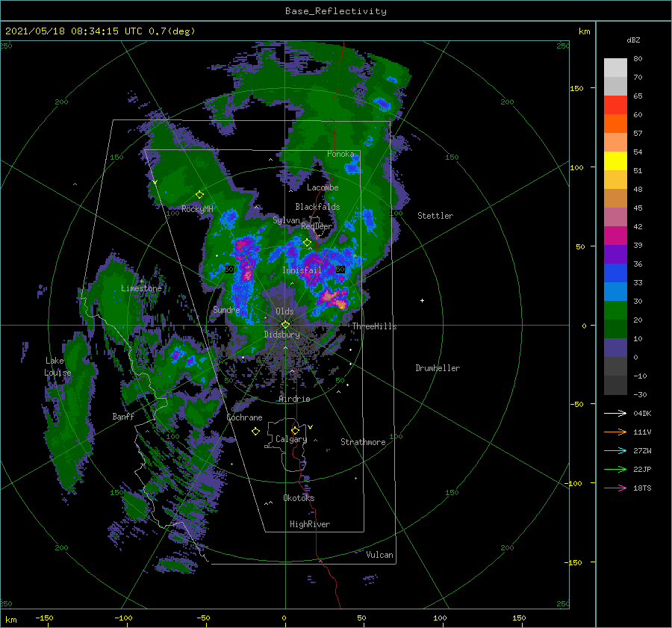Click the Limestone label
Image resolution: width=672 pixels, height=628 pixels.
coord(141,288)
